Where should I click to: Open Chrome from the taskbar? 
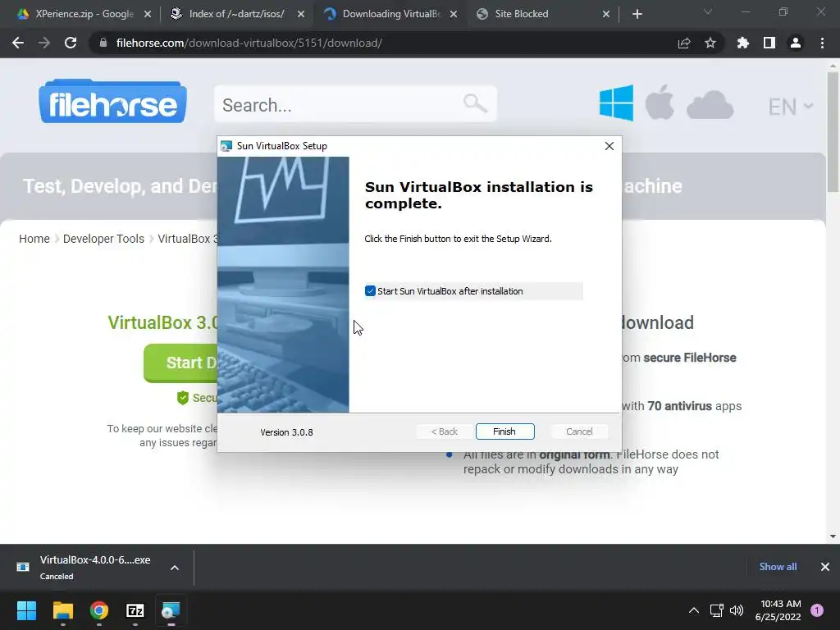point(99,610)
